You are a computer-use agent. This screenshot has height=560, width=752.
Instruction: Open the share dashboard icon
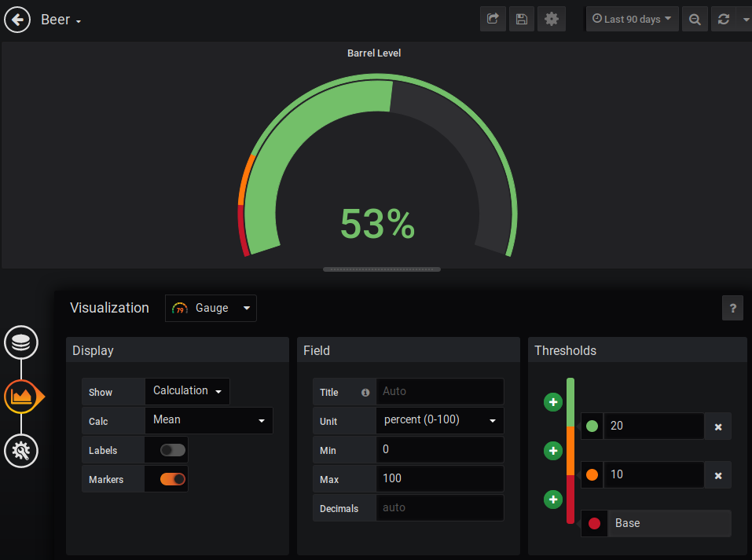pyautogui.click(x=493, y=19)
